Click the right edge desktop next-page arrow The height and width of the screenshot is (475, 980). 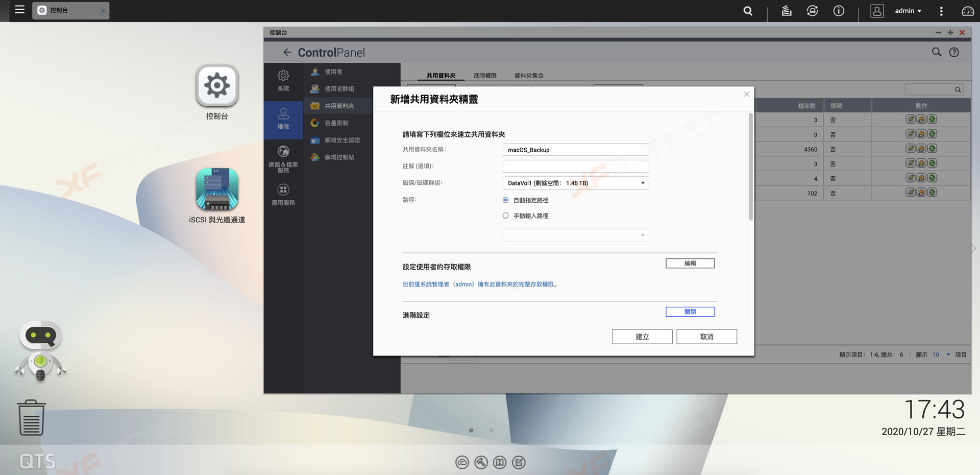pyautogui.click(x=974, y=249)
